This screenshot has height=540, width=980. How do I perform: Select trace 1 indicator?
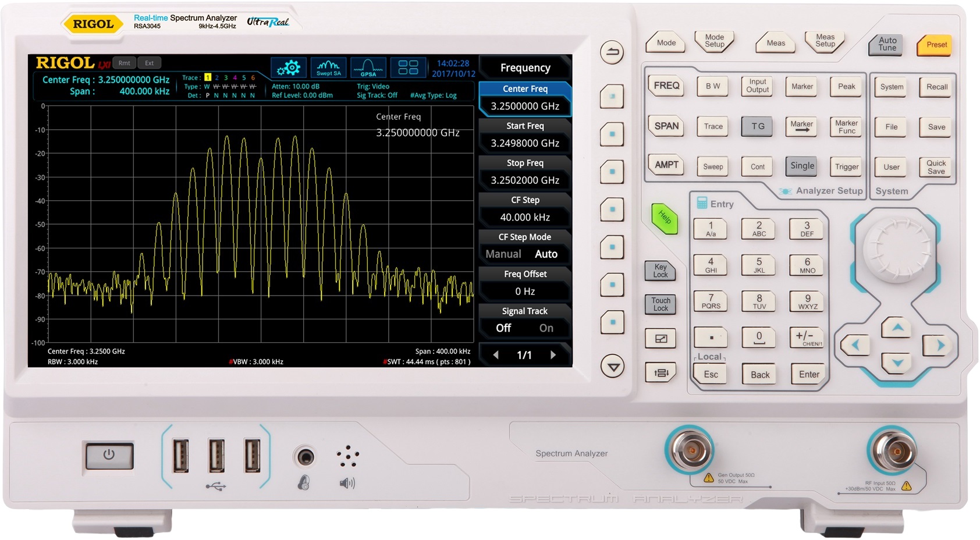click(x=208, y=77)
